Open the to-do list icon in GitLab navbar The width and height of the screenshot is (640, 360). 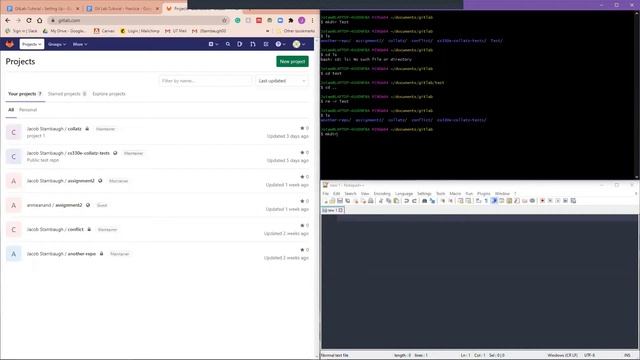266,44
